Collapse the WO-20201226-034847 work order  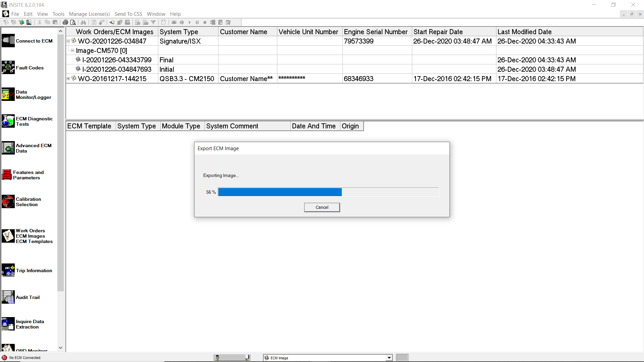click(x=68, y=41)
